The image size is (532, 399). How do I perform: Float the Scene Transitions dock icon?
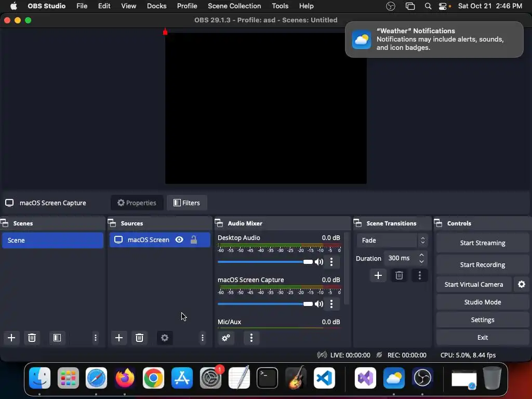click(x=357, y=223)
